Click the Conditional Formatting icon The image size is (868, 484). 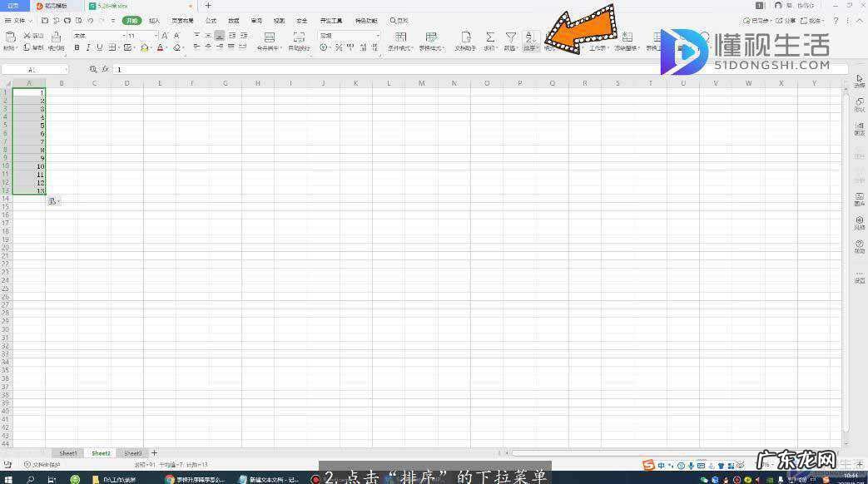pos(400,38)
